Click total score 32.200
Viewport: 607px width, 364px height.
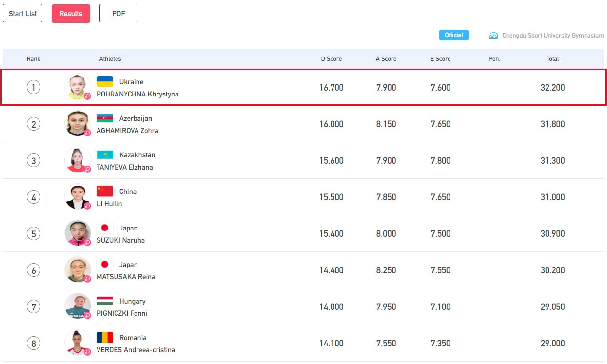click(x=552, y=88)
